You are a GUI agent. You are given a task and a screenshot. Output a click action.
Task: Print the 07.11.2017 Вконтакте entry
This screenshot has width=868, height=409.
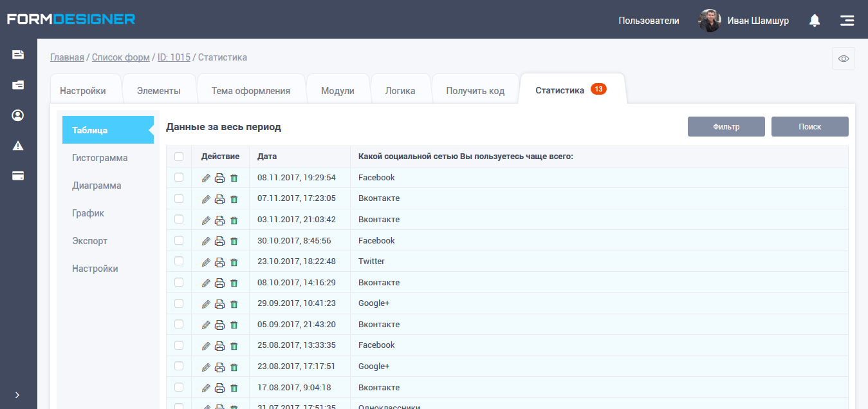point(219,199)
